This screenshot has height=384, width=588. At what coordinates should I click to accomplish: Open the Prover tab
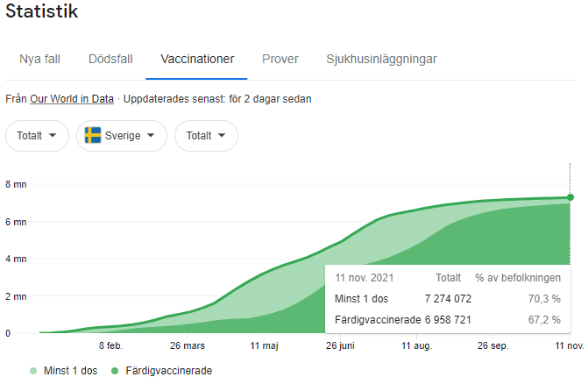pyautogui.click(x=280, y=60)
